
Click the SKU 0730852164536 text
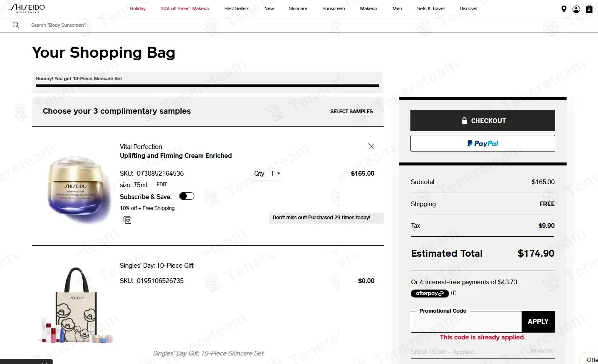tap(152, 174)
